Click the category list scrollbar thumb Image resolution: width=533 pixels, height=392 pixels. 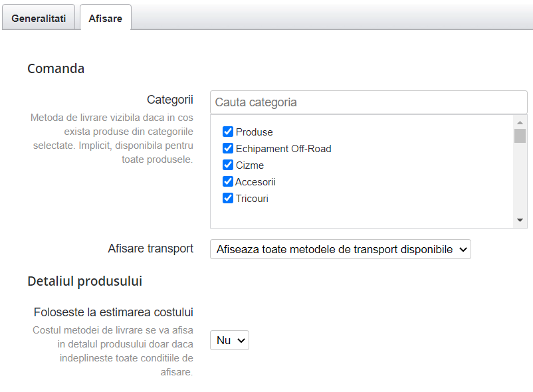(x=520, y=136)
